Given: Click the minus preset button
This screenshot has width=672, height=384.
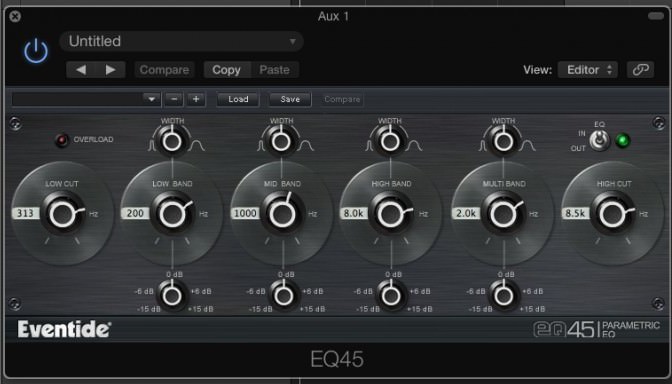Looking at the screenshot, I should tap(174, 99).
